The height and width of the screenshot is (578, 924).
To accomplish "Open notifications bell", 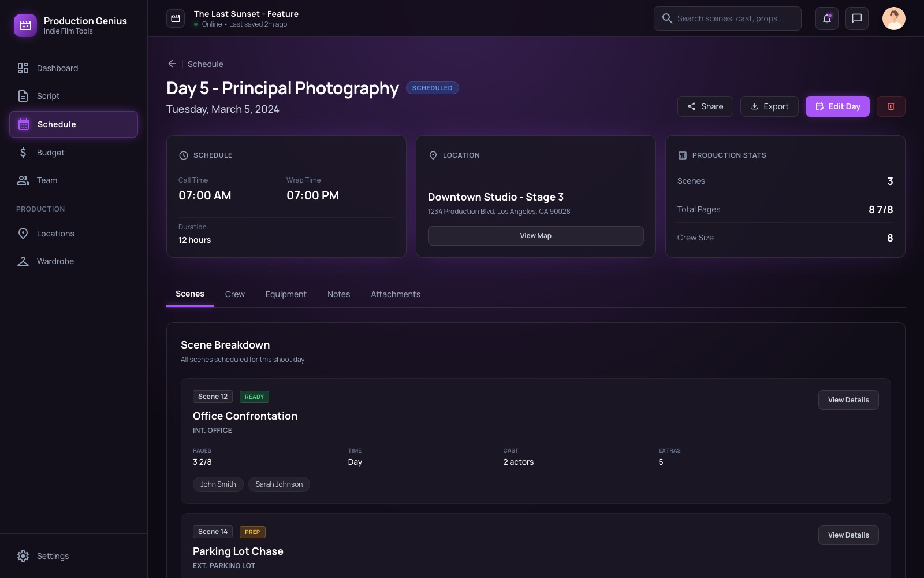I will (x=826, y=18).
